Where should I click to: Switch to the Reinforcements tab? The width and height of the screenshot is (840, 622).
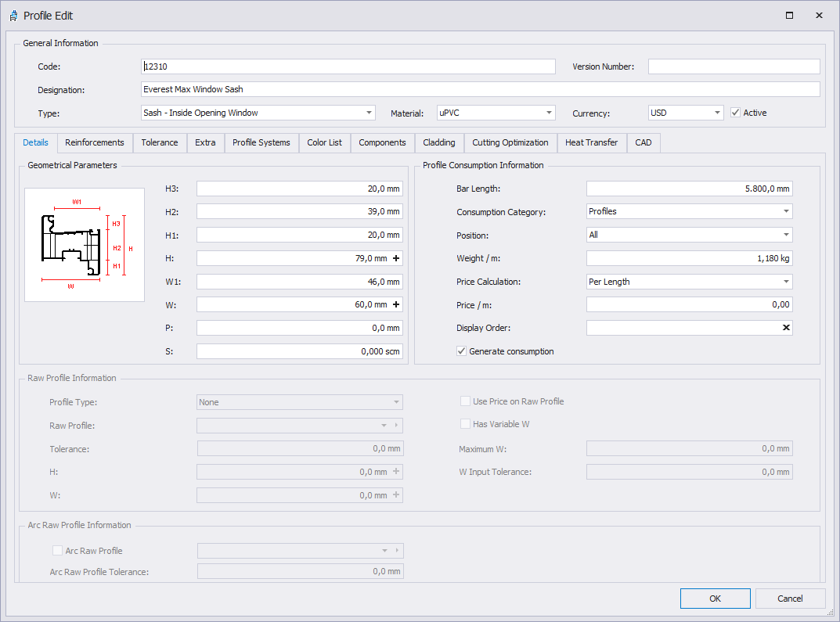tap(95, 142)
